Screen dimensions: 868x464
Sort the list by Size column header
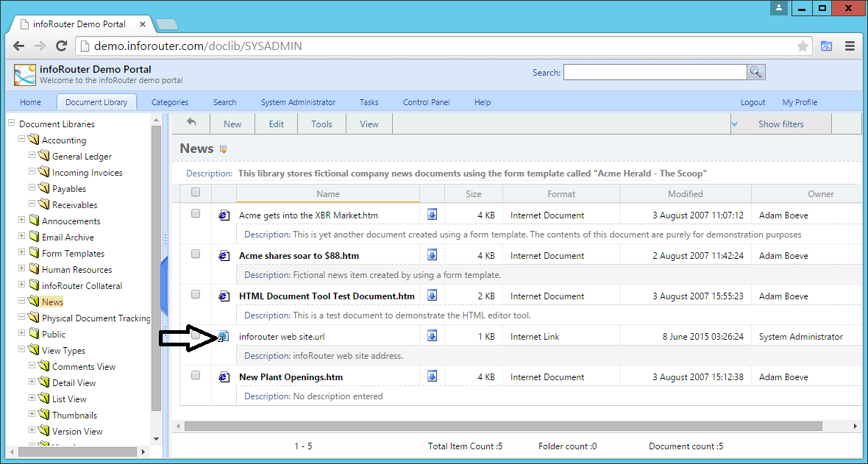point(473,194)
